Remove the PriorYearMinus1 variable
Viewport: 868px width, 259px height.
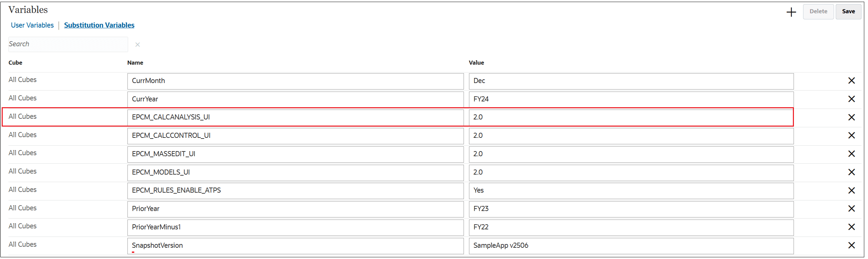[x=852, y=227]
